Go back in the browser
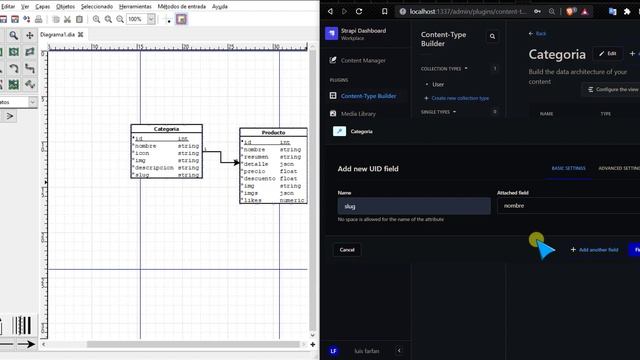640x360 pixels. pos(330,11)
